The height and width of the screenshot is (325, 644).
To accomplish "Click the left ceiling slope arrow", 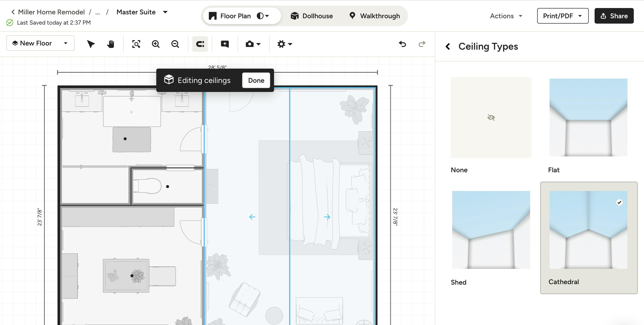I will (252, 217).
